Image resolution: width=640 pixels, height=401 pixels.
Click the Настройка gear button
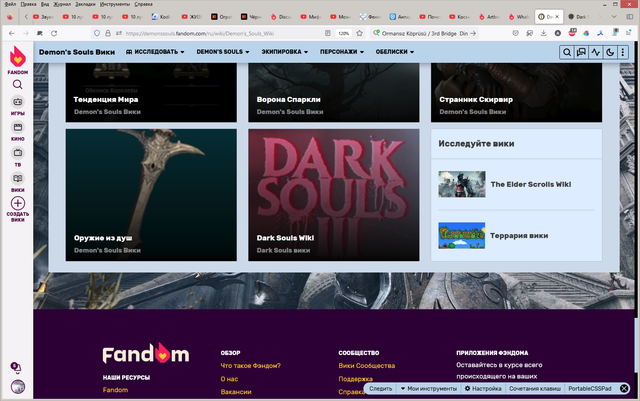tap(483, 388)
